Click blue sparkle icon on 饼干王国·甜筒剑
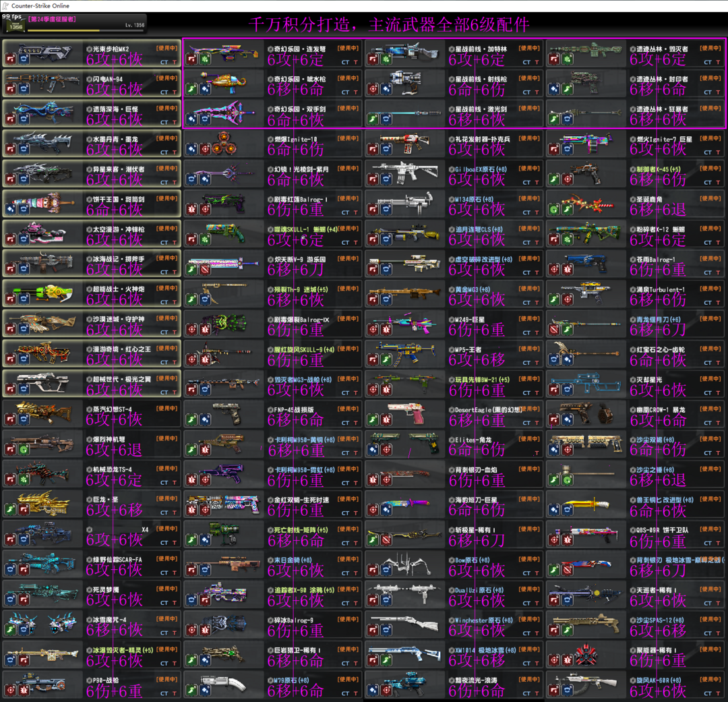 (x=11, y=210)
